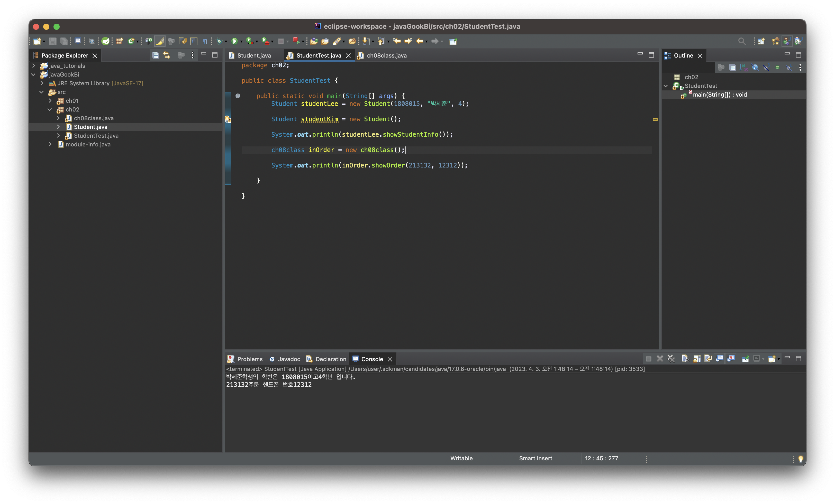Image resolution: width=835 pixels, height=504 pixels.
Task: Toggle Scroll Lock in Console
Action: click(697, 359)
